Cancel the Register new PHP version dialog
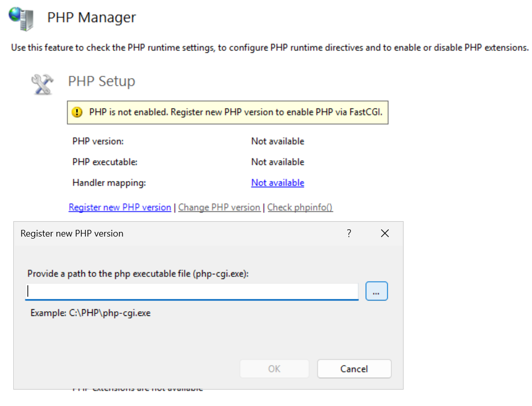The width and height of the screenshot is (532, 406). click(354, 369)
